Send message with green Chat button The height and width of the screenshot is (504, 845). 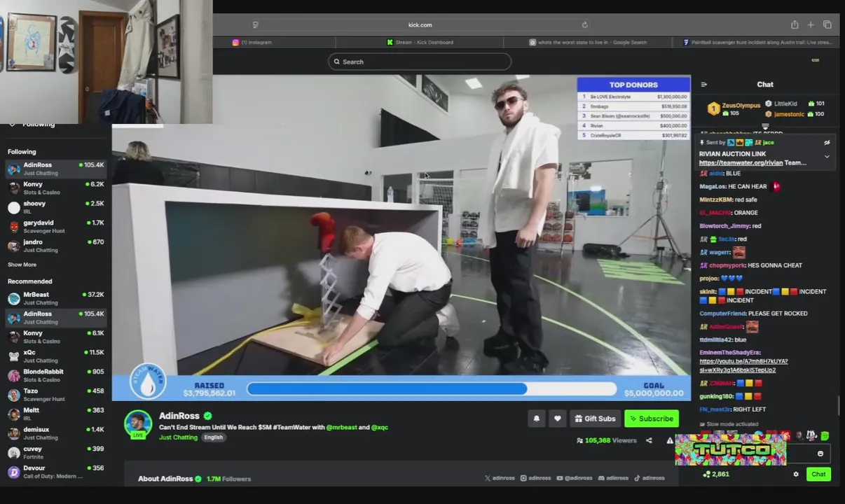pyautogui.click(x=818, y=474)
